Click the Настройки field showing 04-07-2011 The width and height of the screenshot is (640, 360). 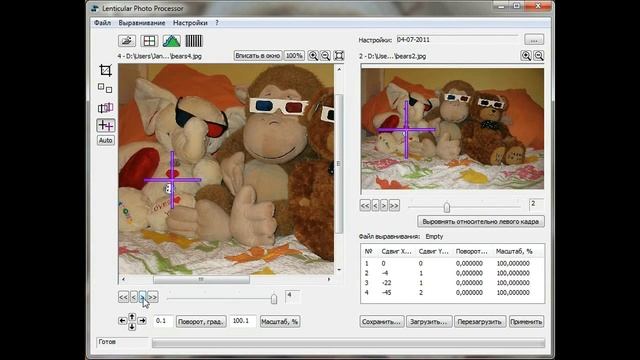457,40
